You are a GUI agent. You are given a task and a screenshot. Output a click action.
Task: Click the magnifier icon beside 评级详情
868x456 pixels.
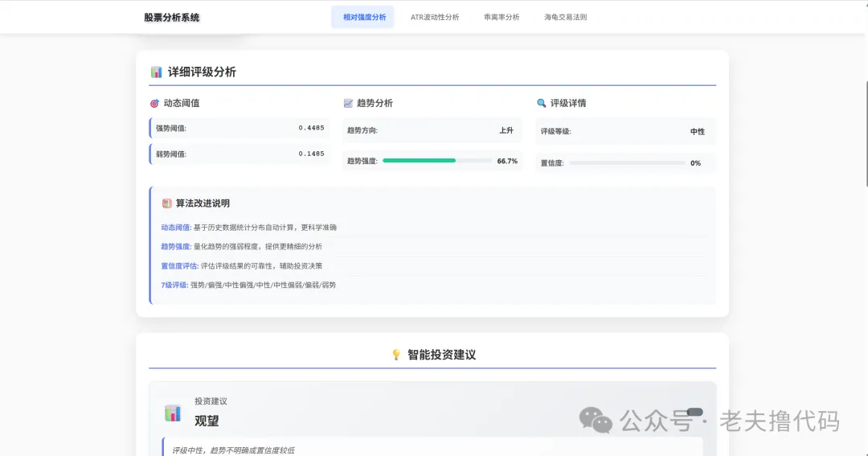[542, 103]
